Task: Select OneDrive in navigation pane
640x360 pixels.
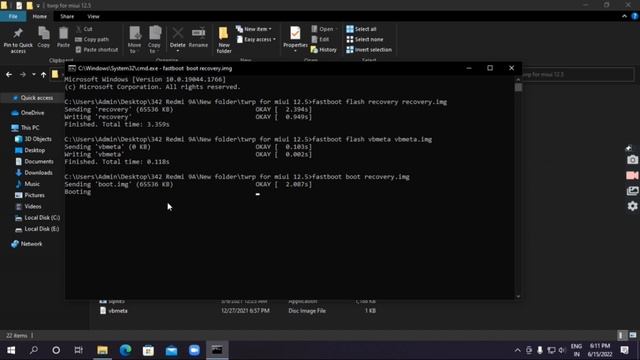Action: (x=28, y=113)
